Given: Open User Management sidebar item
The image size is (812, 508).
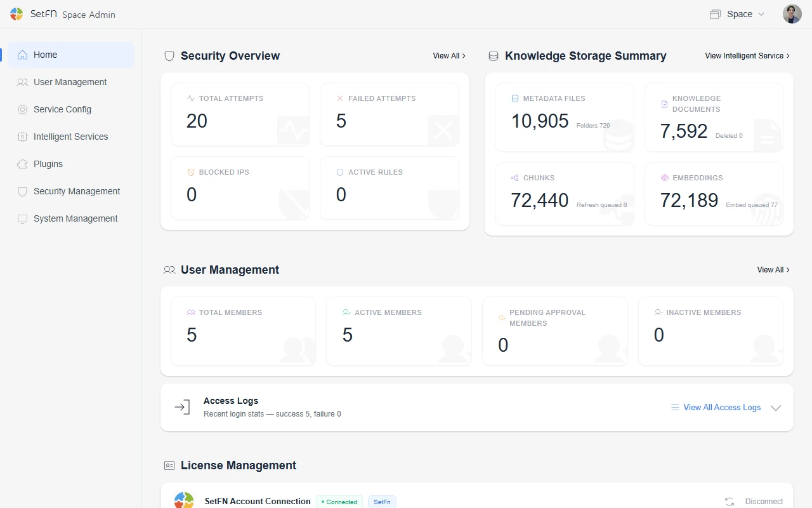Looking at the screenshot, I should 71,82.
